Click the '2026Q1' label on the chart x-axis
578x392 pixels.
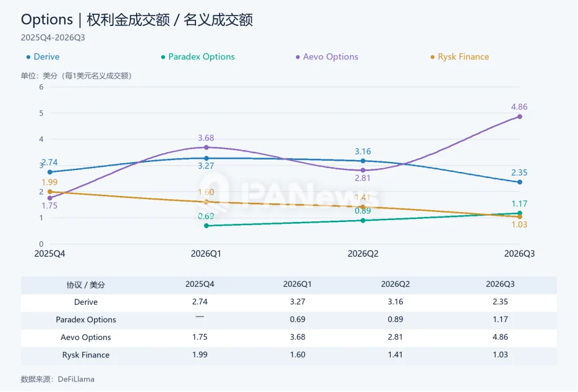point(206,254)
